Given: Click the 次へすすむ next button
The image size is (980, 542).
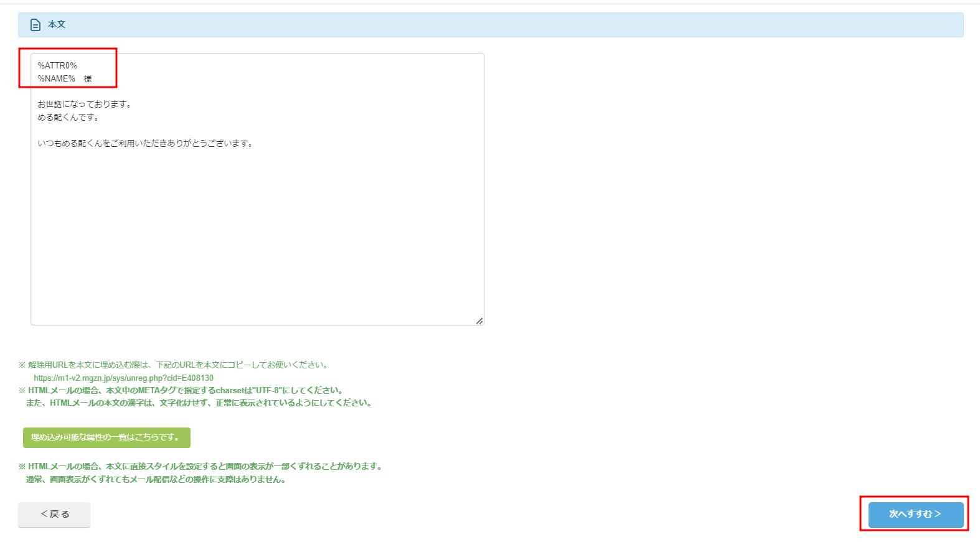Looking at the screenshot, I should (916, 515).
